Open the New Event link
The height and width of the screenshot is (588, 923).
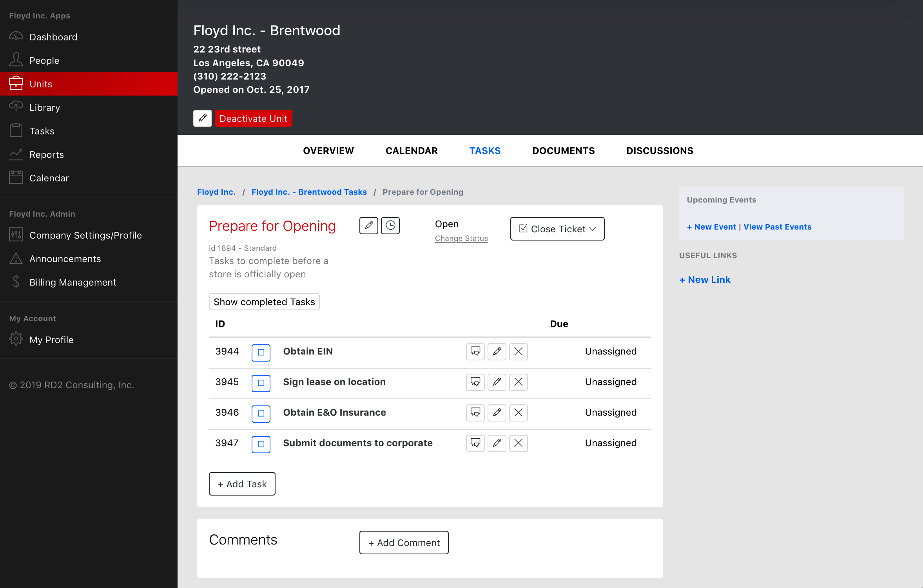(x=711, y=227)
